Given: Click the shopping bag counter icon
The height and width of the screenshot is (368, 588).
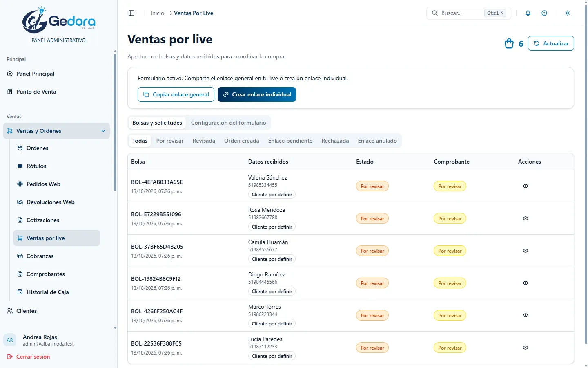Looking at the screenshot, I should [x=509, y=43].
